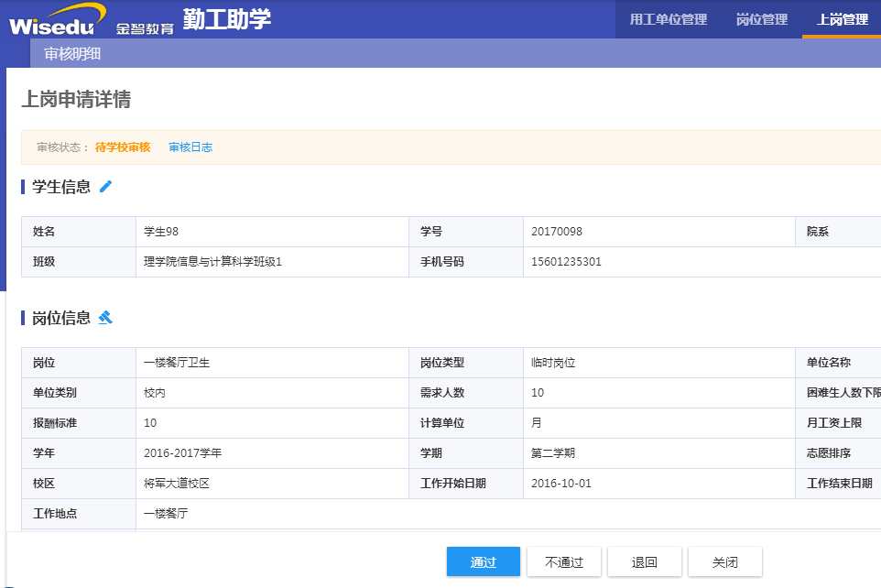The image size is (881, 588).
Task: Click the 班级 field label
Action: click(44, 262)
